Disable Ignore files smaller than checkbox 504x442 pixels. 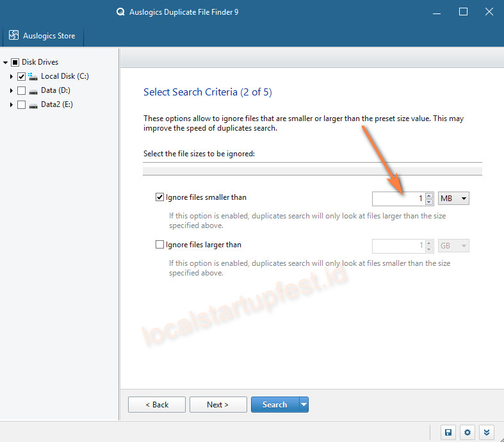159,197
